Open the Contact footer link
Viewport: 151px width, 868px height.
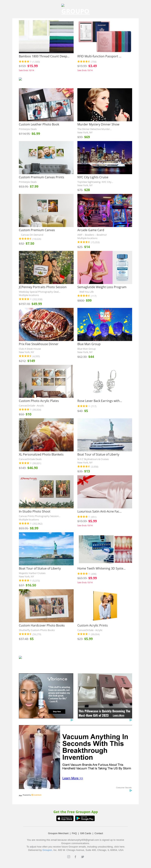pyautogui.click(x=99, y=833)
